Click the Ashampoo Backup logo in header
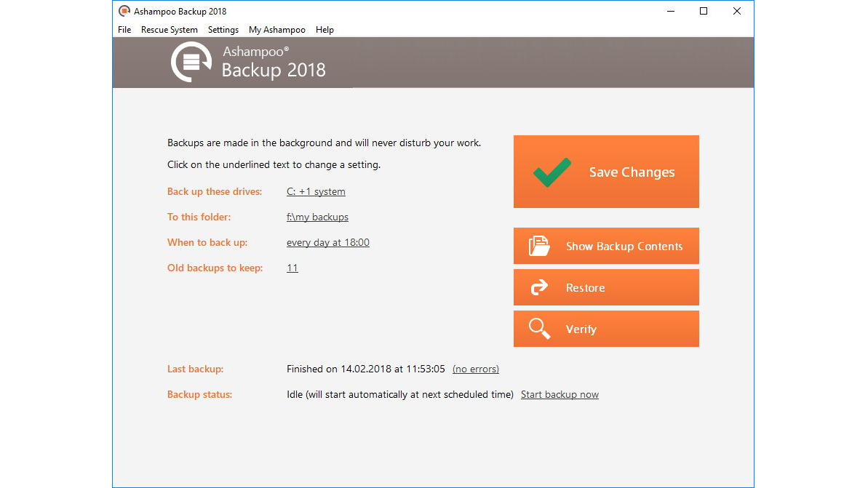868x488 pixels. (191, 62)
